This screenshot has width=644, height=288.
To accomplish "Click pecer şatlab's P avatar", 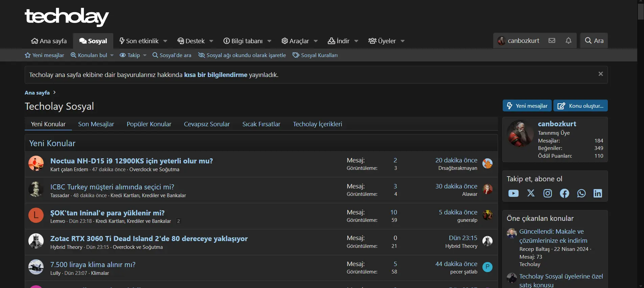I will (487, 267).
